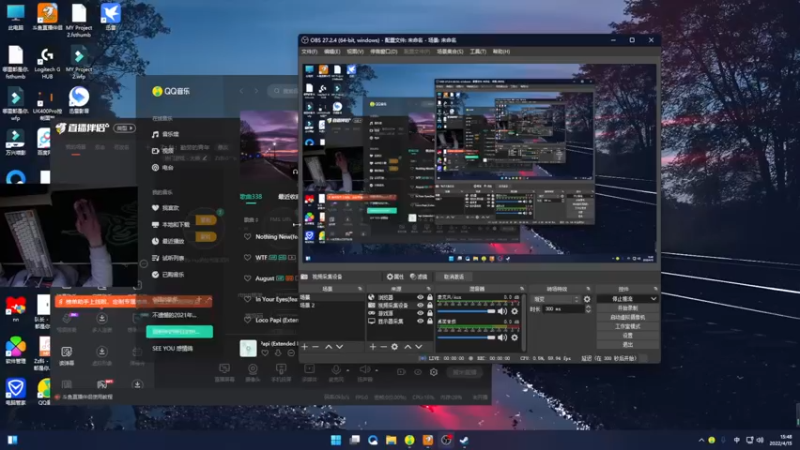
Task: Adjust mic/aux volume slider
Action: point(466,311)
